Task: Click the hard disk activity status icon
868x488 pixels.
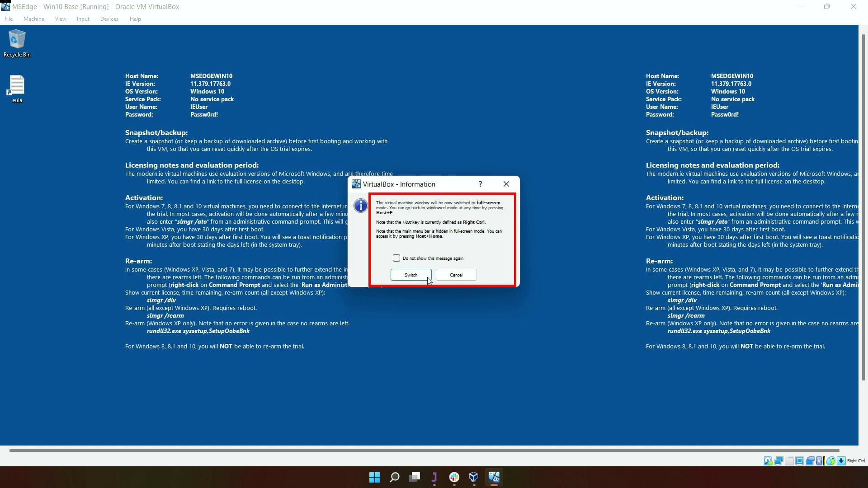Action: coord(769,460)
